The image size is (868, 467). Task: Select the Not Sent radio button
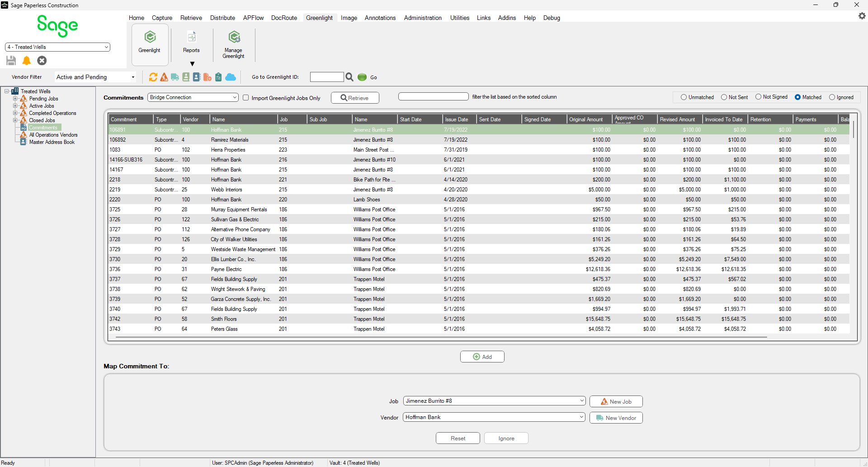724,97
